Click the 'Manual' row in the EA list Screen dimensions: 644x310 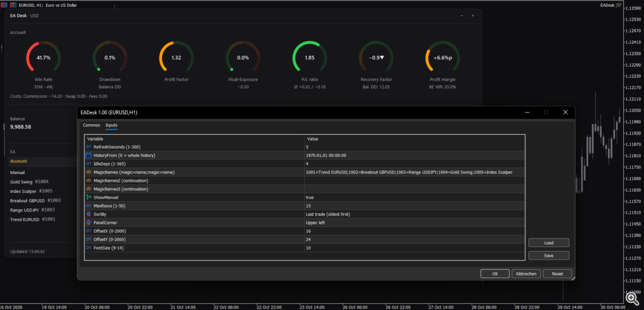42,173
